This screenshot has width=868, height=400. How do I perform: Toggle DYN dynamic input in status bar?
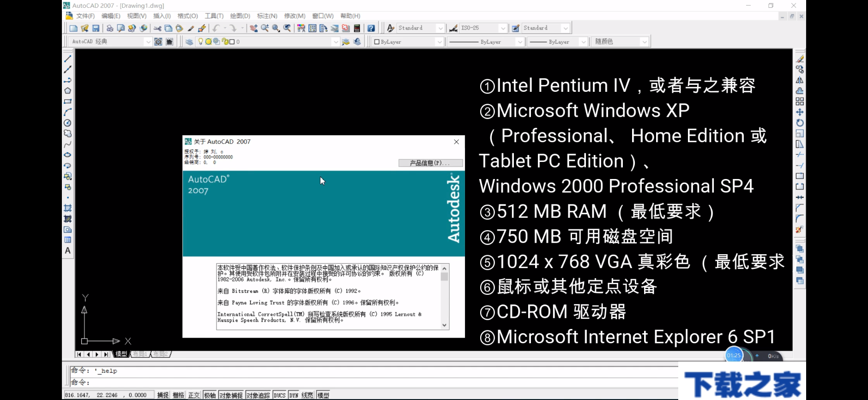pos(294,395)
